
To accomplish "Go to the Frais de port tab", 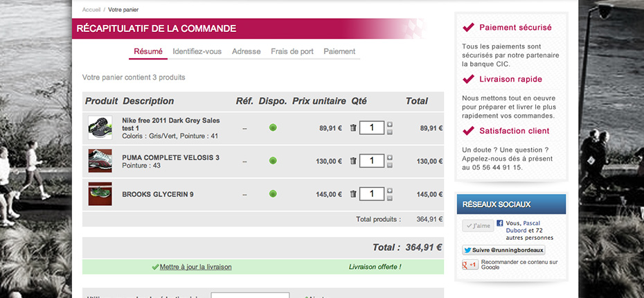I will [x=292, y=51].
